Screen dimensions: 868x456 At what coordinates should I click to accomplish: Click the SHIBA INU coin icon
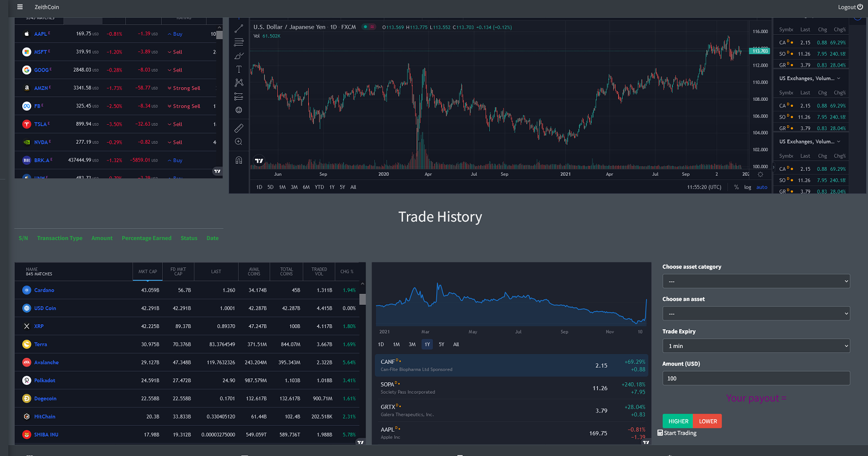click(x=27, y=435)
